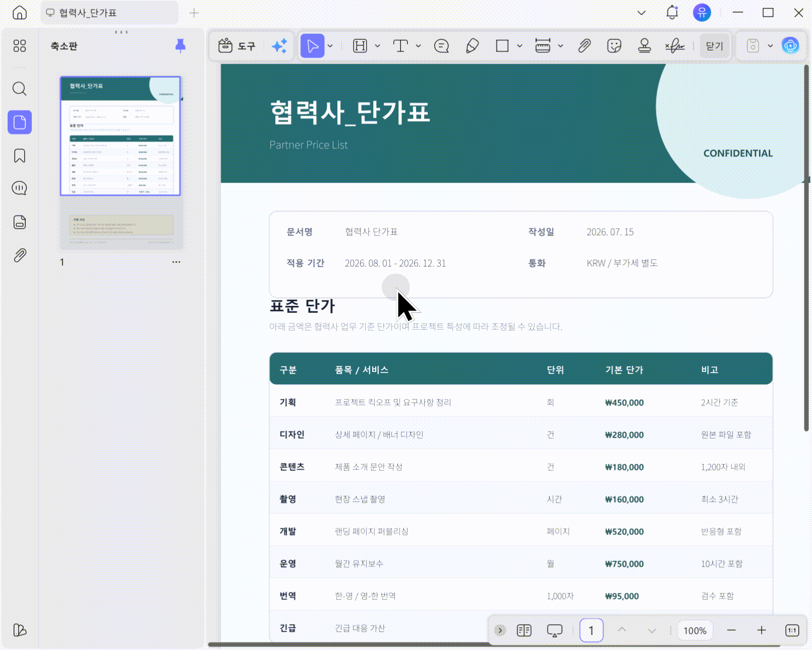Select the pencil drawing tool

[472, 46]
